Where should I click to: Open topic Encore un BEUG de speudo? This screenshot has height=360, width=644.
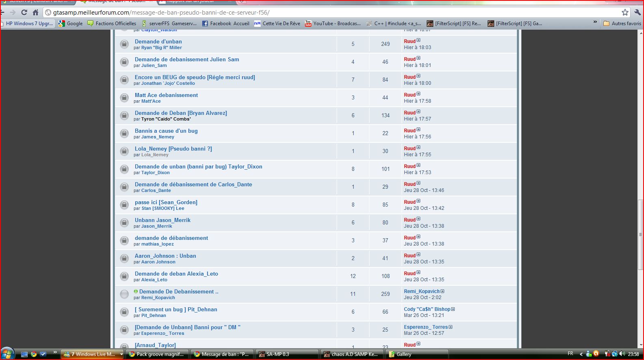point(195,77)
